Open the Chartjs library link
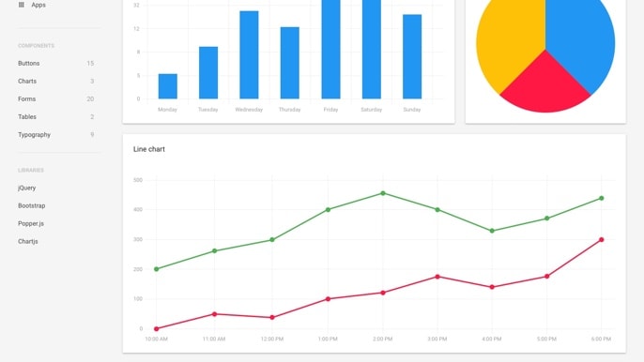Image resolution: width=644 pixels, height=362 pixels. pyautogui.click(x=28, y=241)
